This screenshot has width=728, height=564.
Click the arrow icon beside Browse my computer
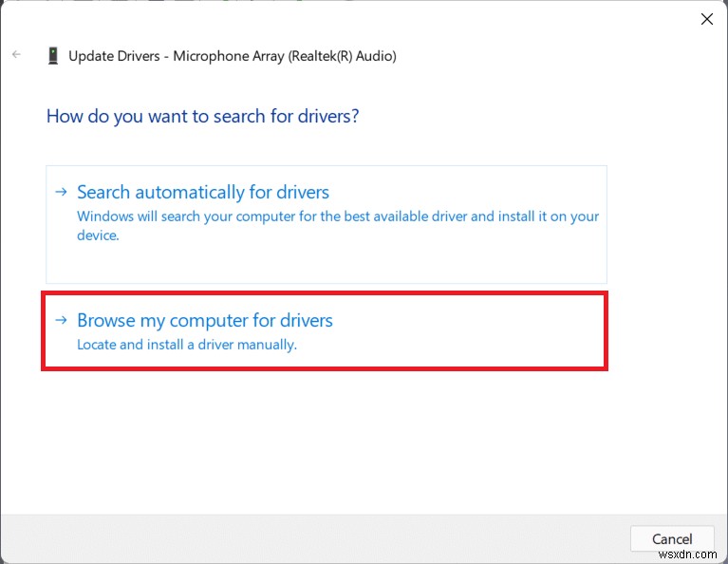click(x=62, y=320)
